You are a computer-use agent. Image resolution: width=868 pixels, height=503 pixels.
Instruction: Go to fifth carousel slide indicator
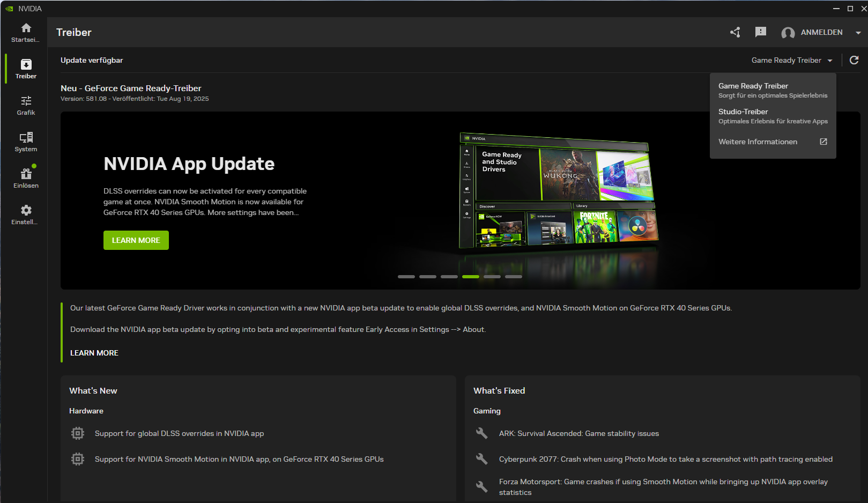[x=492, y=277]
